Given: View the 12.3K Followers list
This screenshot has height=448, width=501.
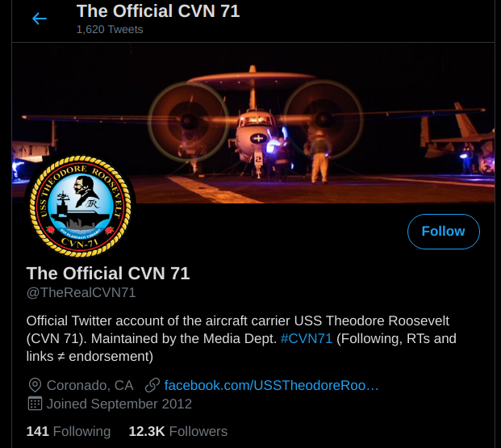Looking at the screenshot, I should [x=178, y=431].
